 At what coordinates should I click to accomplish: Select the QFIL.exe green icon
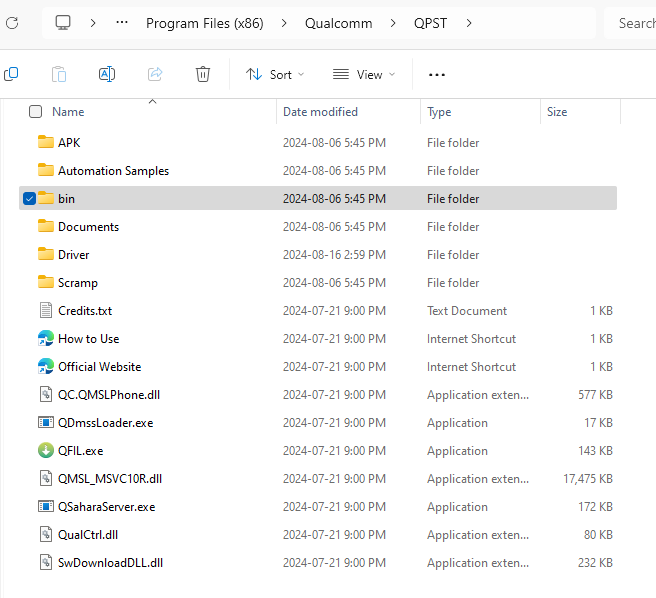point(46,451)
